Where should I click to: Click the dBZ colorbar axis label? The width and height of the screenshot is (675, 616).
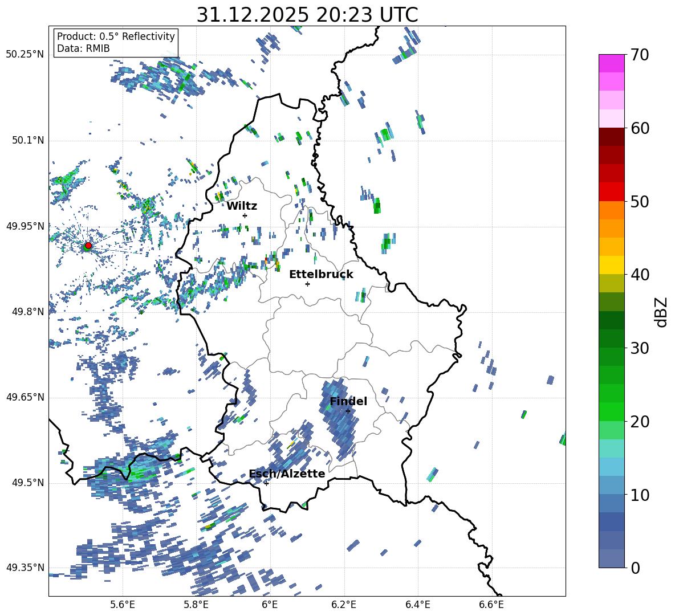(662, 312)
